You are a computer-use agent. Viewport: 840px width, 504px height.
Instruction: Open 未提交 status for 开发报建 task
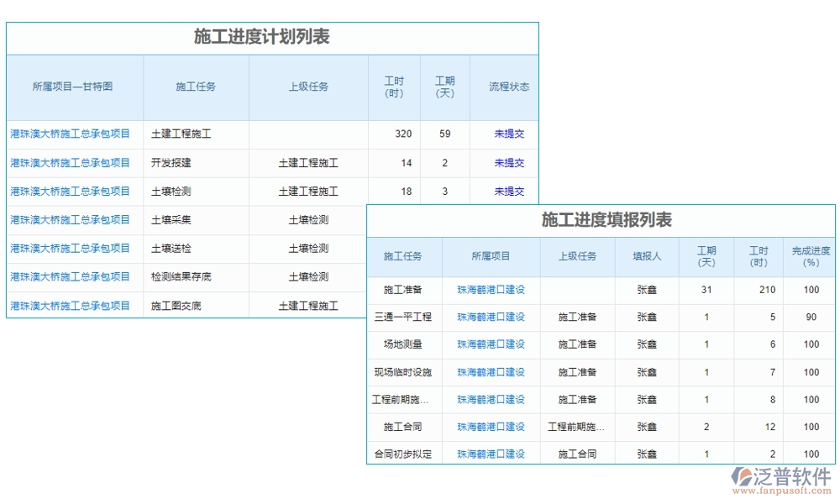tap(507, 162)
